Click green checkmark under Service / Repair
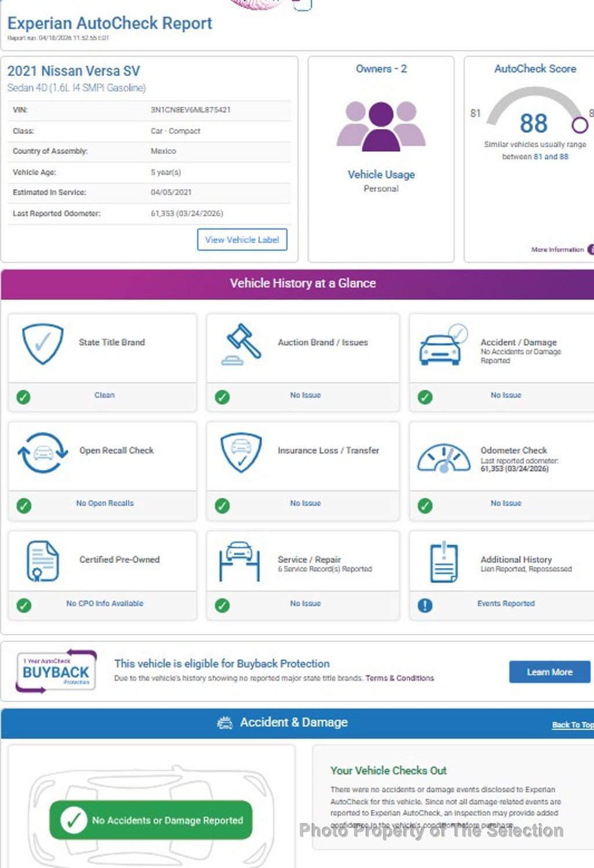 [222, 605]
